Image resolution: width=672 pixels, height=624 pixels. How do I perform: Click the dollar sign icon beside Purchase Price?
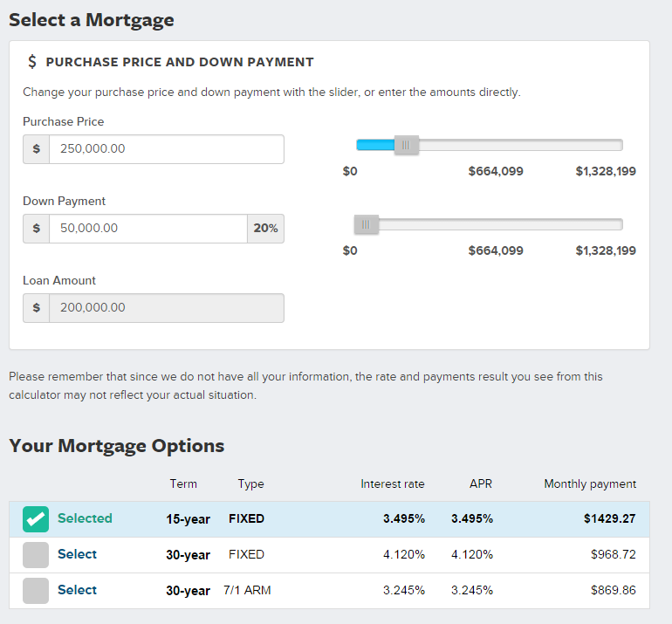coord(36,149)
